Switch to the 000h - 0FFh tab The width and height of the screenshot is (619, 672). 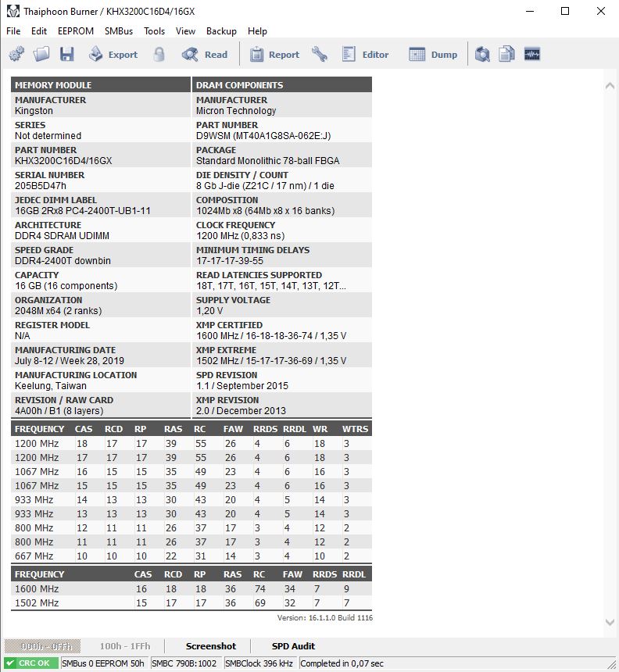click(42, 646)
